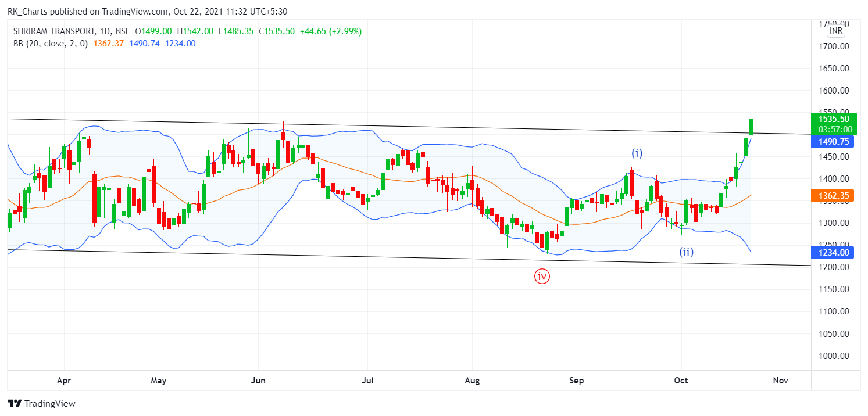This screenshot has width=868, height=416.
Task: Click the Sep label on time axis
Action: pyautogui.click(x=576, y=381)
